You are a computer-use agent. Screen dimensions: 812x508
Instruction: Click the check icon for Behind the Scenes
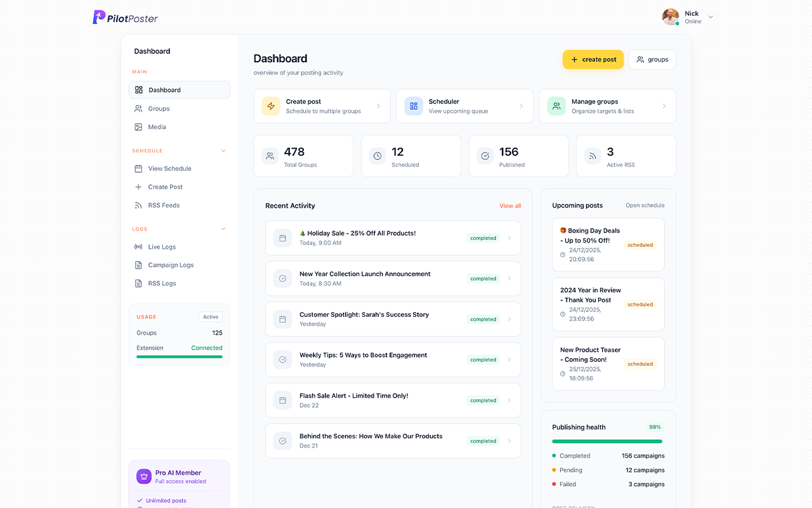[283, 441]
